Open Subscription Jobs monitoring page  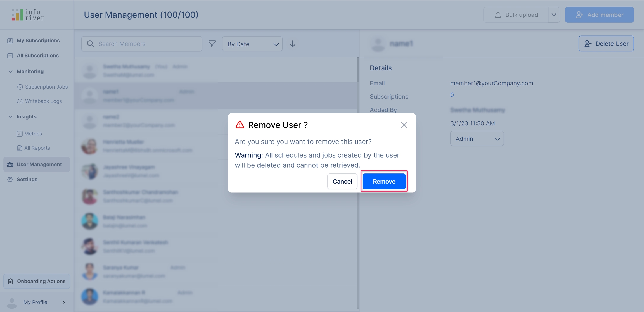[46, 87]
